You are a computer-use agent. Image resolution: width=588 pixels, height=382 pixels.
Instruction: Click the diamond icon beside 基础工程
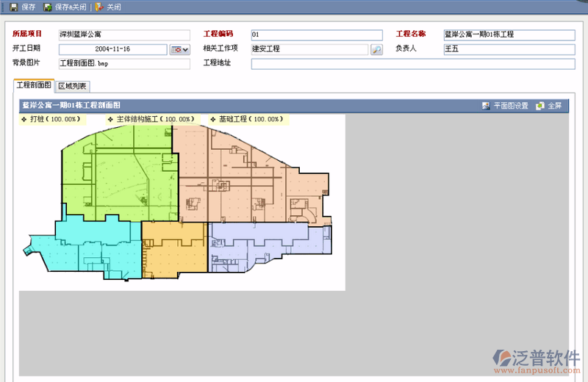coord(213,120)
